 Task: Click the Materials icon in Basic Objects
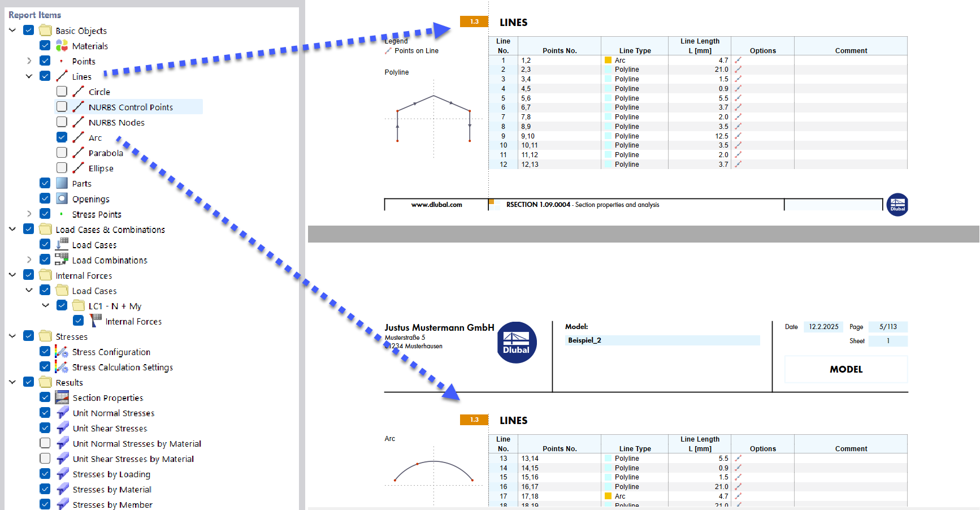pos(61,46)
